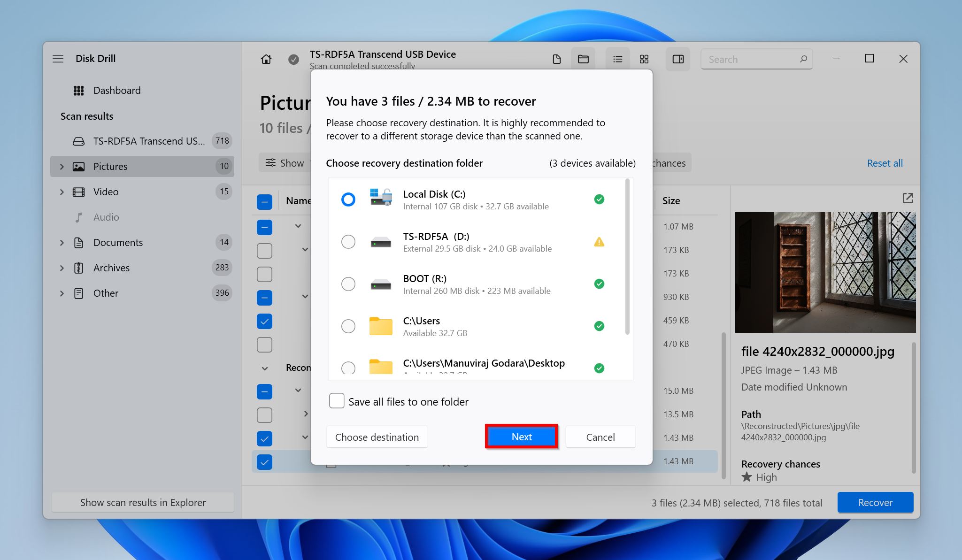
Task: Select the grid view icon in toolbar
Action: [x=643, y=59]
